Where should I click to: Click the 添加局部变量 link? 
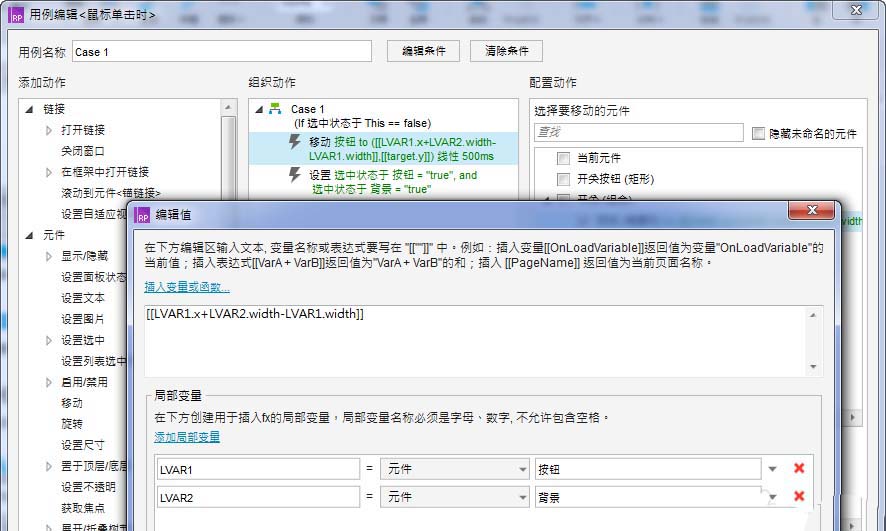[x=187, y=437]
